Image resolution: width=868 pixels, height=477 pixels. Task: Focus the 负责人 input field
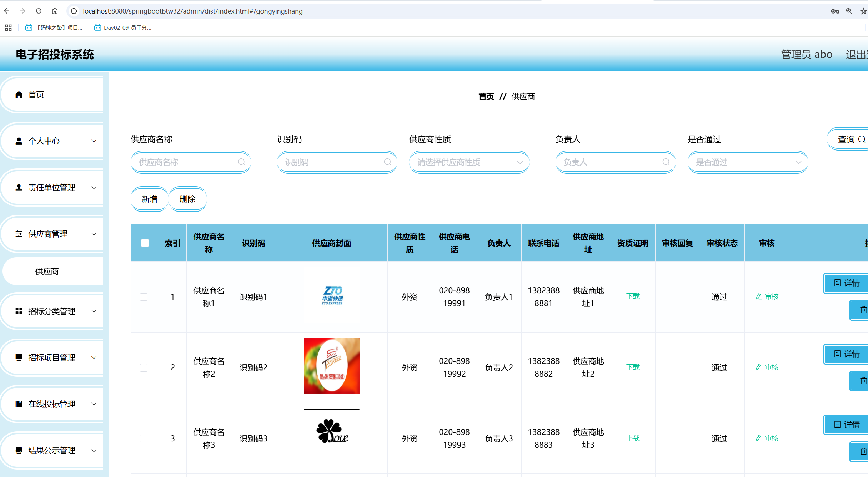pyautogui.click(x=616, y=162)
